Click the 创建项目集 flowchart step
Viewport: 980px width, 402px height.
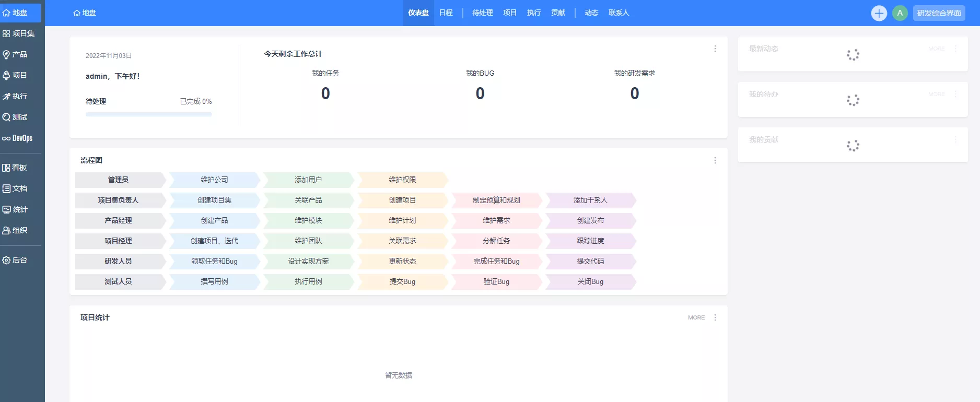[214, 200]
